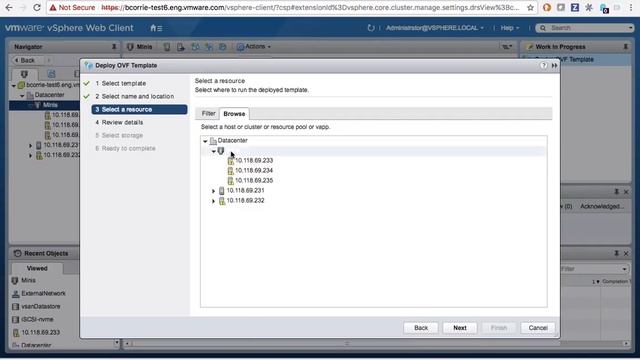The image size is (640, 360).
Task: Open the Help dropdown menu
Action: 509,28
